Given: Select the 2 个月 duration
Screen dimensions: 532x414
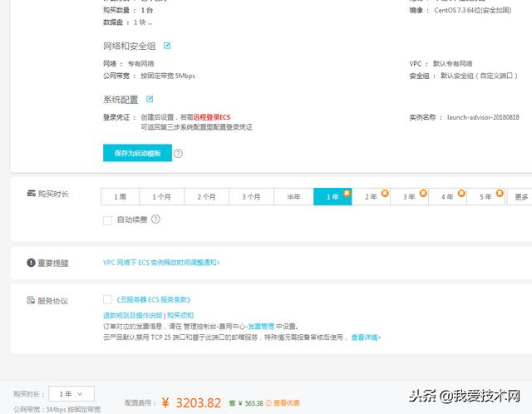Looking at the screenshot, I should [x=206, y=197].
